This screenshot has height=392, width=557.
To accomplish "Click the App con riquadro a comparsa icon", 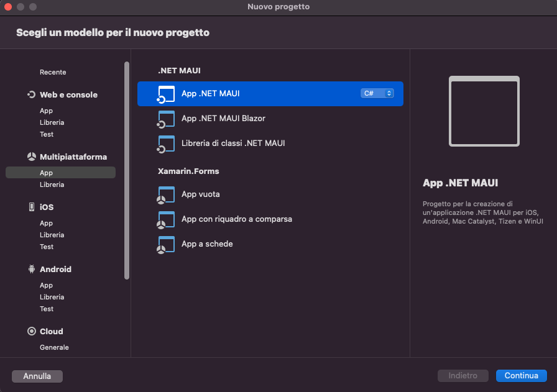I will click(165, 220).
